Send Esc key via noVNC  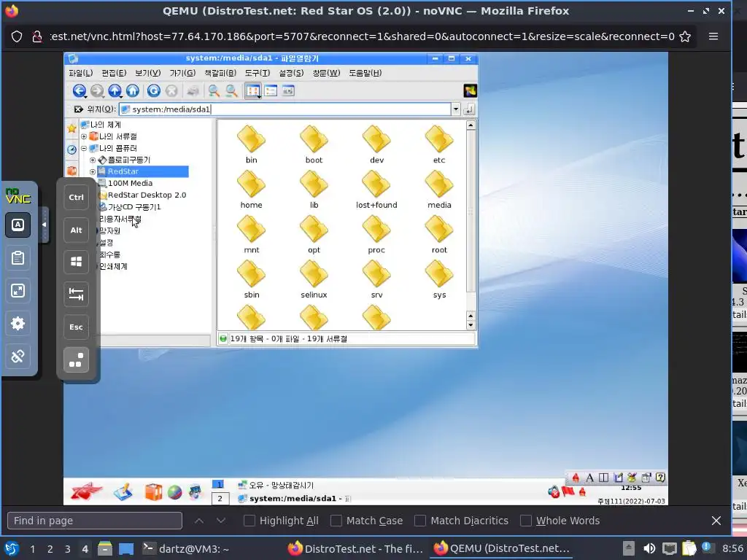click(x=76, y=327)
